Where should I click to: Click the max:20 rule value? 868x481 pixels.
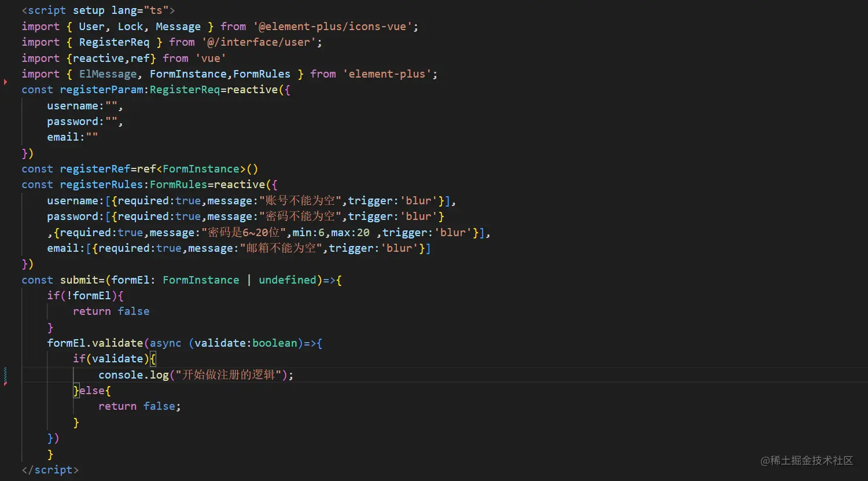click(350, 233)
